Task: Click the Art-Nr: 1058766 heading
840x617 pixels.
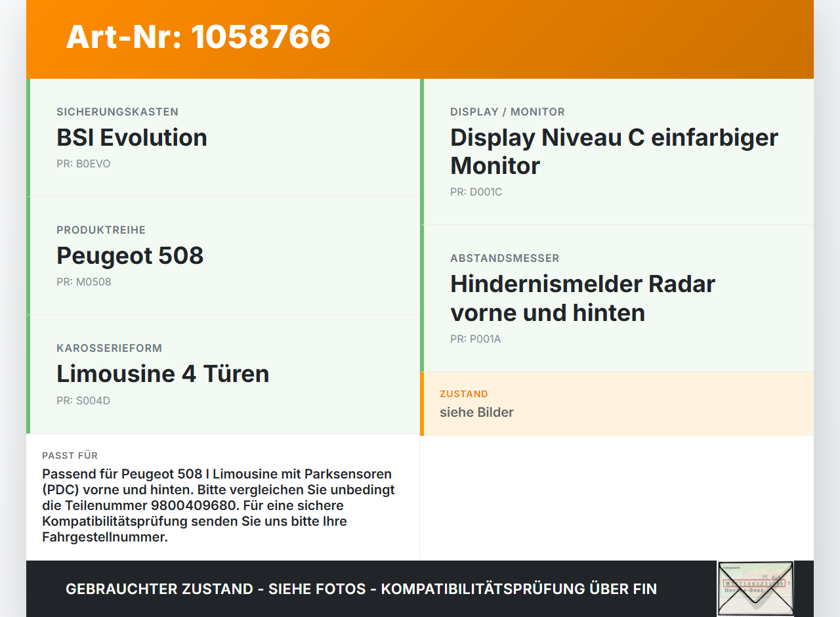Action: (x=198, y=37)
